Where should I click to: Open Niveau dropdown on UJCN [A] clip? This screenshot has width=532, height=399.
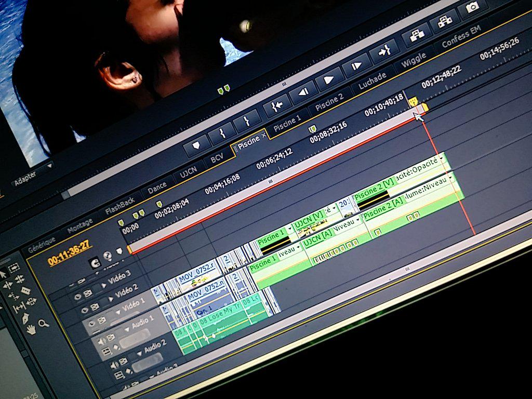coord(358,220)
